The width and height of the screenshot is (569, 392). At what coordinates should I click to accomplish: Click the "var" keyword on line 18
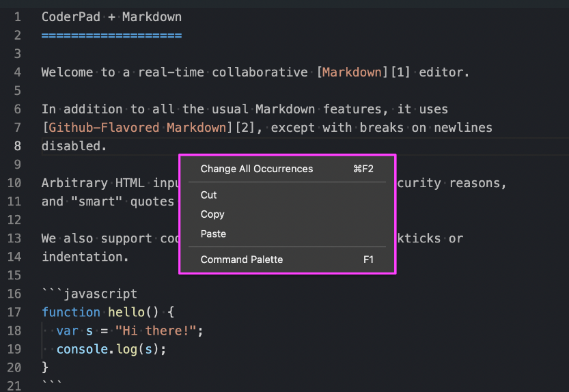click(x=67, y=331)
